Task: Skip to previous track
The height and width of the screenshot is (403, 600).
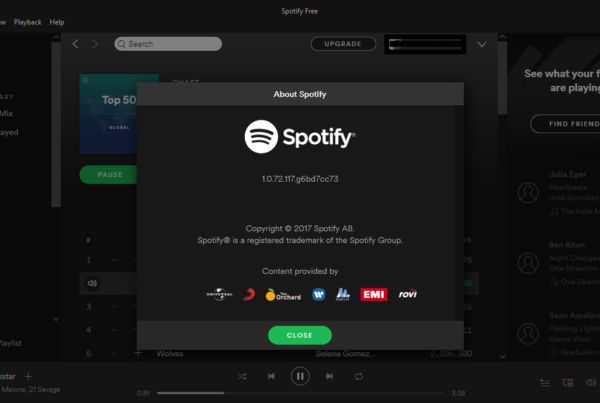Action: [271, 376]
